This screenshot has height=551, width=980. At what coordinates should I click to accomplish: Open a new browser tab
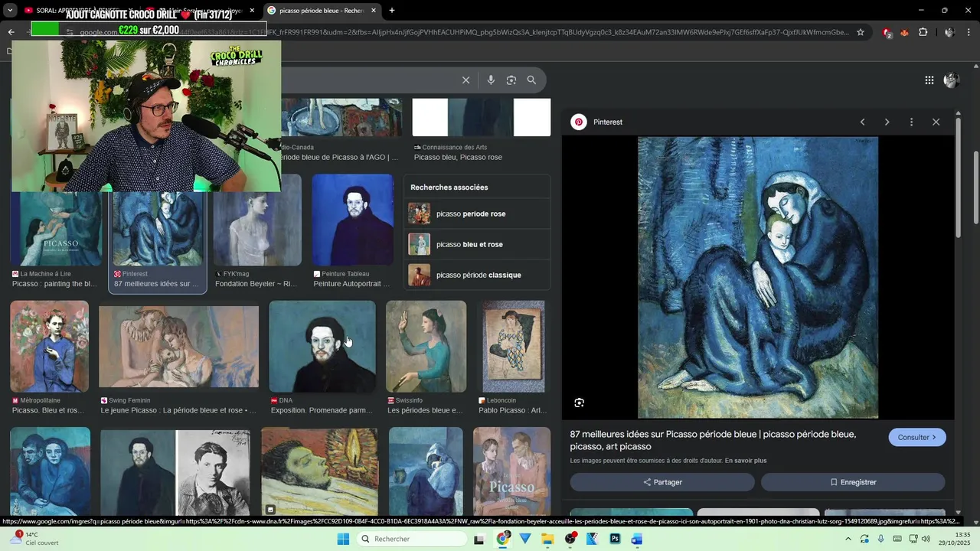392,10
